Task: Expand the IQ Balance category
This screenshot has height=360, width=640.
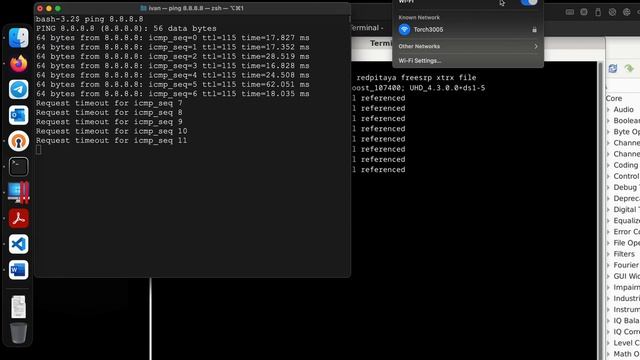Action: click(608, 320)
